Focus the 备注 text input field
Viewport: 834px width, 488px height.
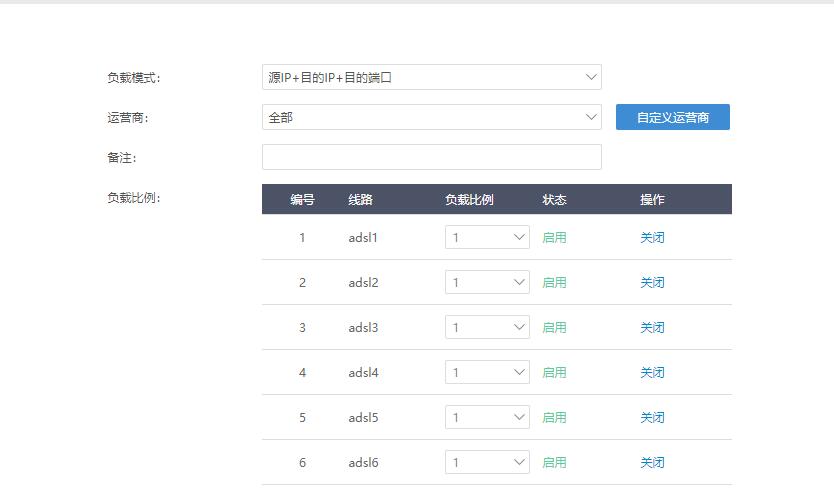point(431,157)
